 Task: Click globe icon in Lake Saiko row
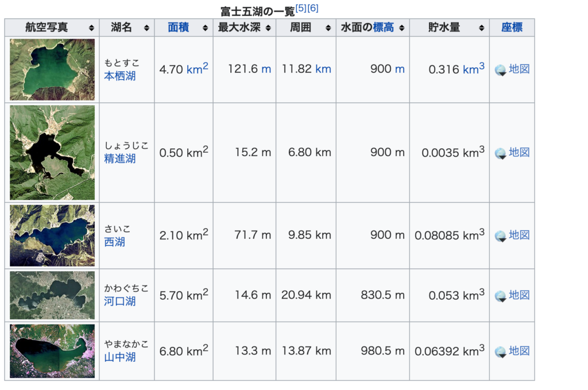coord(500,236)
